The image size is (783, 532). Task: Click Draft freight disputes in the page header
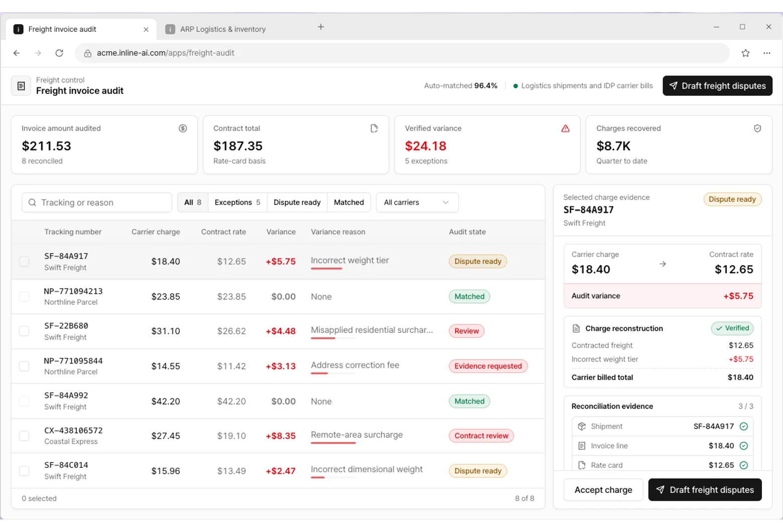(x=717, y=86)
